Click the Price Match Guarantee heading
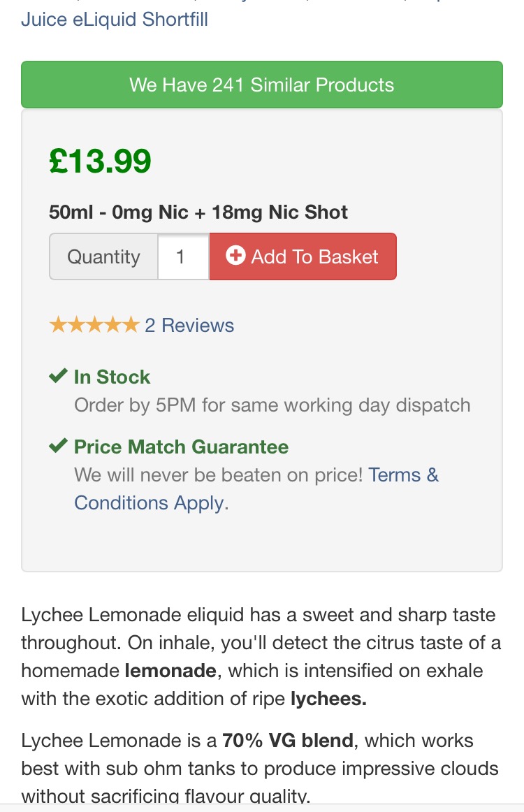The image size is (524, 812). click(181, 447)
